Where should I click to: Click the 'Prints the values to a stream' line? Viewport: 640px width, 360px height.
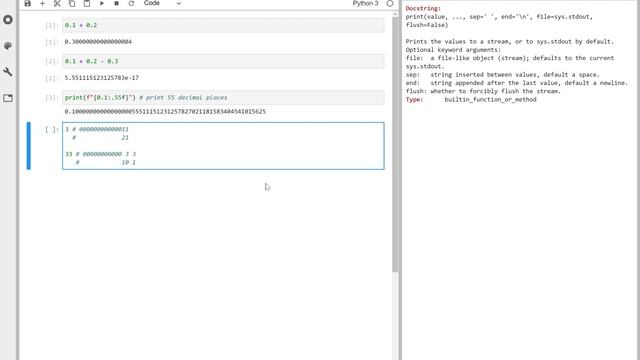click(x=509, y=42)
